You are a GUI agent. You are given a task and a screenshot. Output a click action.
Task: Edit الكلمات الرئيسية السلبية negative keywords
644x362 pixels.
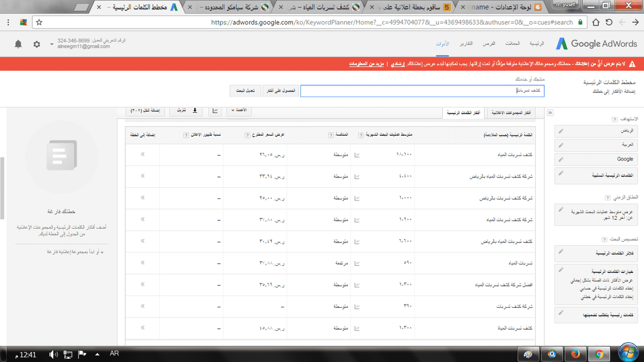pos(595,175)
